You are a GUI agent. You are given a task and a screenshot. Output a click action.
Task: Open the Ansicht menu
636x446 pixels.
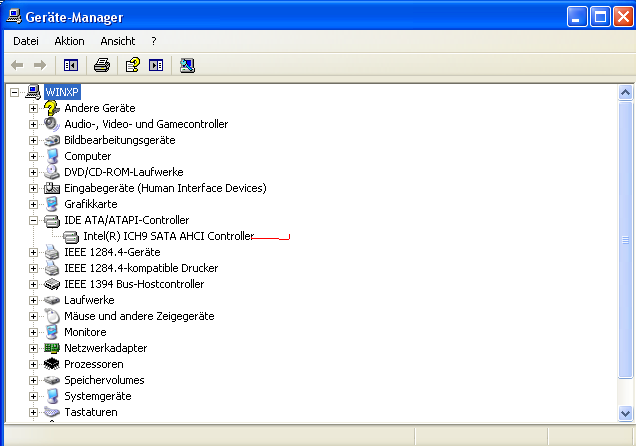click(x=118, y=41)
